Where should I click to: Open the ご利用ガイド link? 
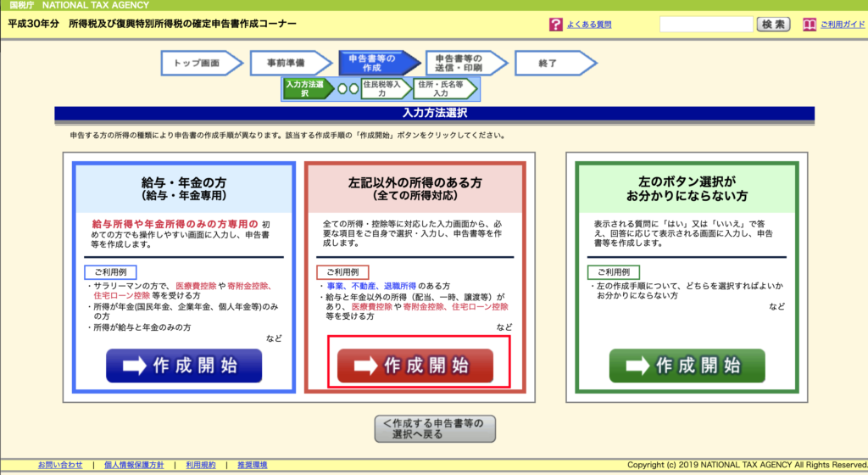tap(843, 25)
